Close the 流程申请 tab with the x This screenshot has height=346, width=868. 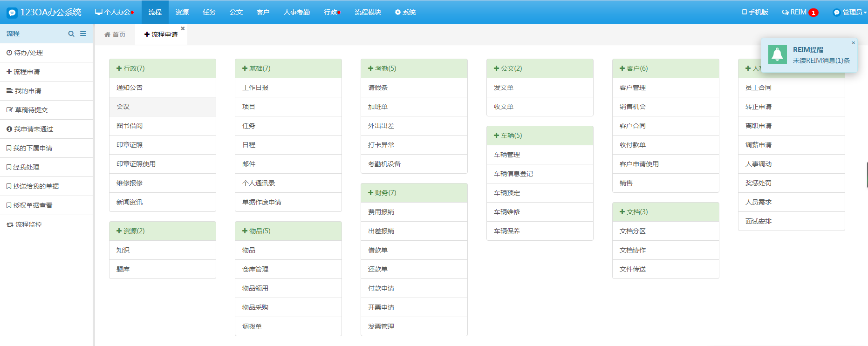[183, 28]
